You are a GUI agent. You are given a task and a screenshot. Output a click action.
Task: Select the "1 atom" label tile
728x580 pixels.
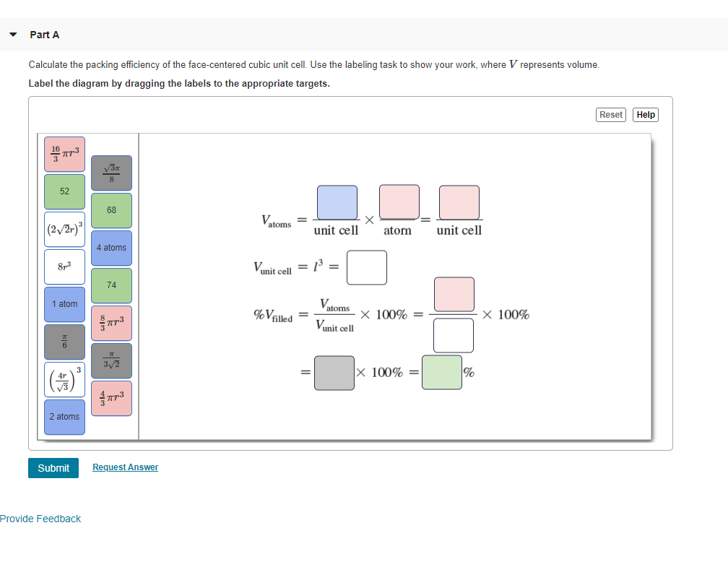click(64, 304)
